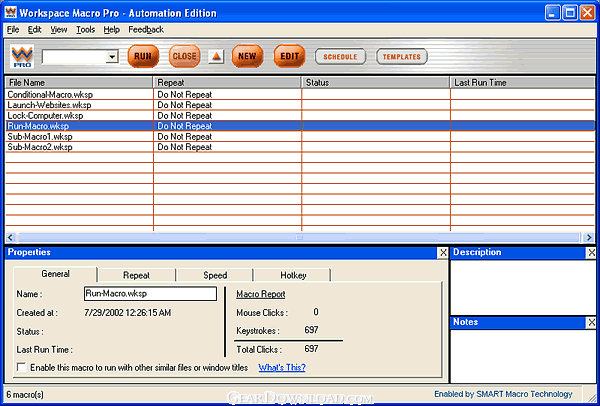The height and width of the screenshot is (406, 600).
Task: Select Lock-Computer.wksp row
Action: click(300, 115)
